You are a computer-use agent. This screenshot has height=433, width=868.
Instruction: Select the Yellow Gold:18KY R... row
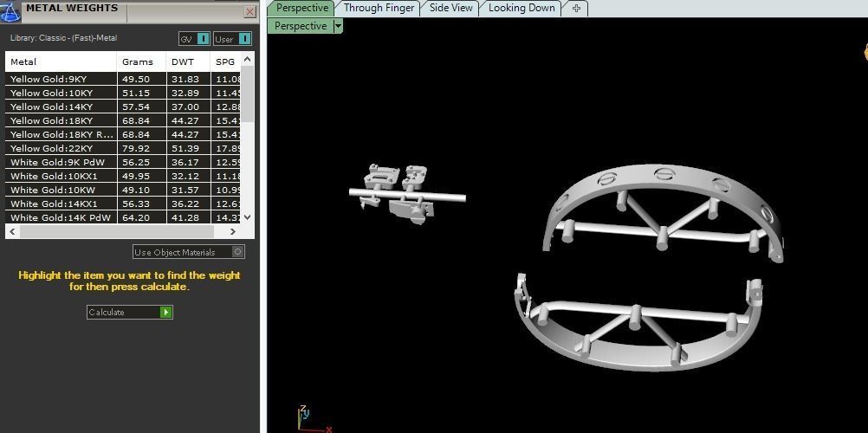pos(123,134)
